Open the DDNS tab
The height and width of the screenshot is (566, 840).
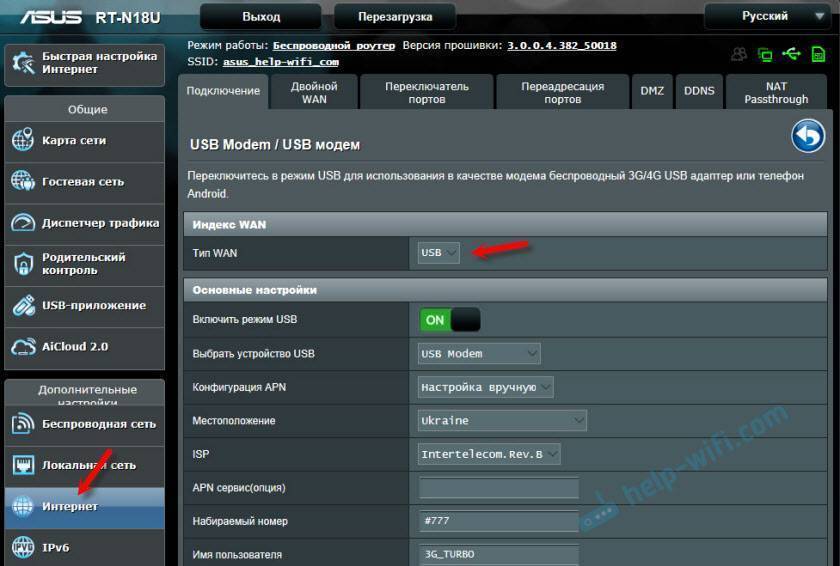699,91
